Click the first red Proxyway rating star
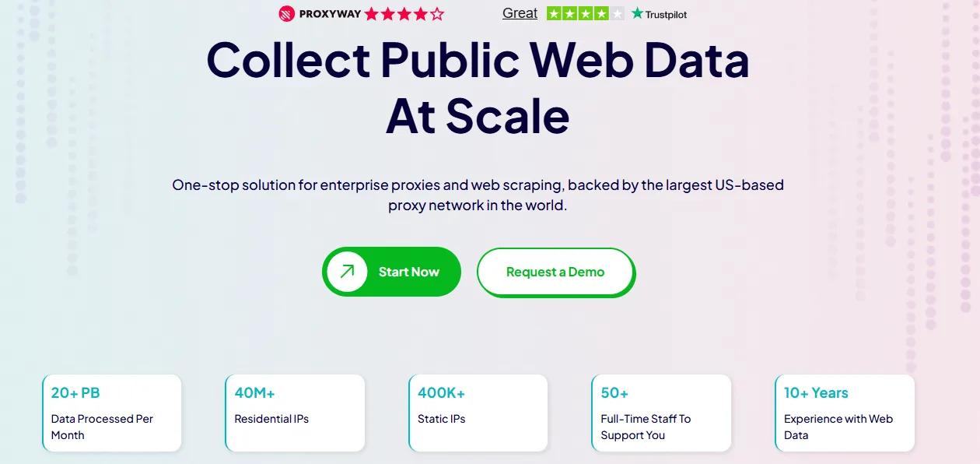This screenshot has height=464, width=980. [x=371, y=13]
